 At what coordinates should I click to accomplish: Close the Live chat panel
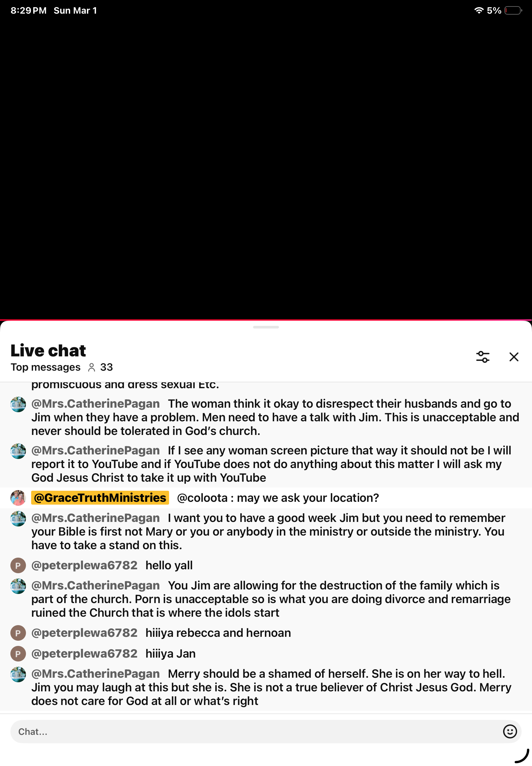(x=514, y=357)
